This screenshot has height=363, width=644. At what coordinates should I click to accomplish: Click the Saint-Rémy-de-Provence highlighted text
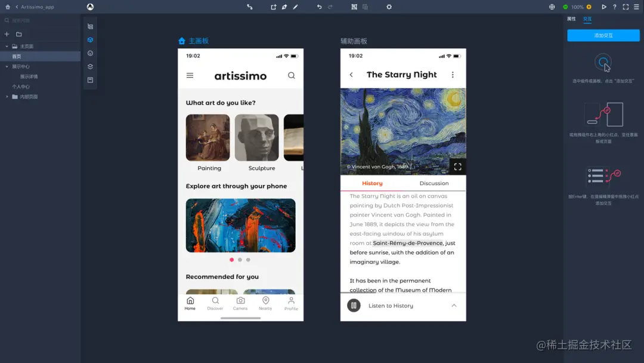408,243
